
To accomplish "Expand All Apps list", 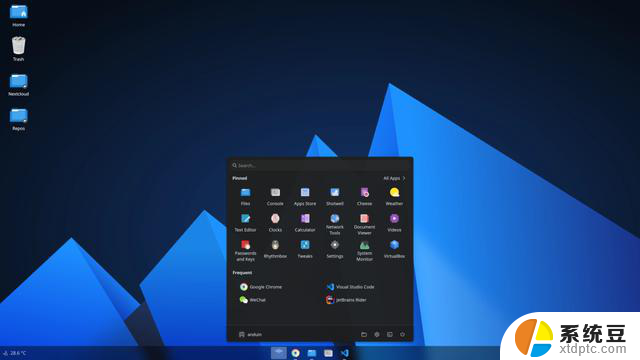I will pos(394,178).
